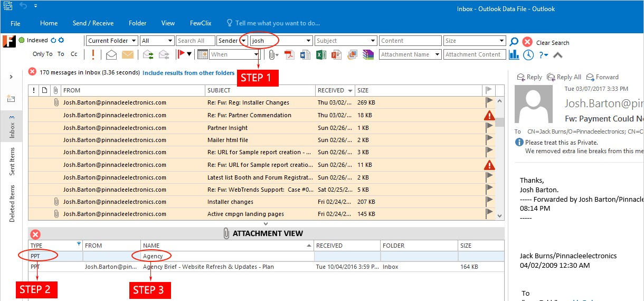Filter by PowerPoint attachment icon
Viewport: 644px width, 301px height.
(x=337, y=54)
